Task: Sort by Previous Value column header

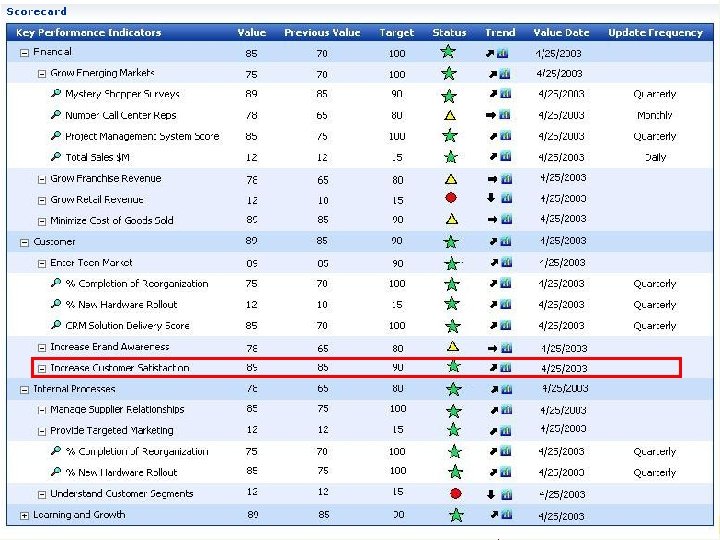Action: pos(322,33)
